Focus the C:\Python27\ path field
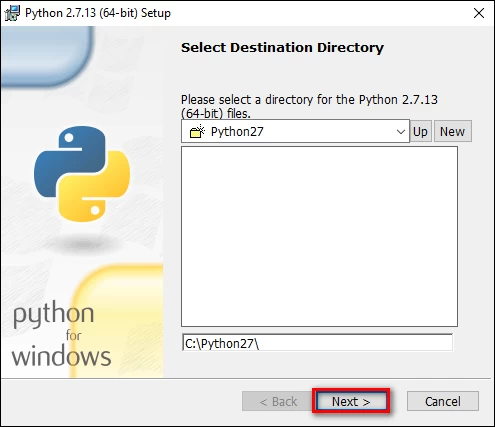The height and width of the screenshot is (427, 495). coord(317,343)
